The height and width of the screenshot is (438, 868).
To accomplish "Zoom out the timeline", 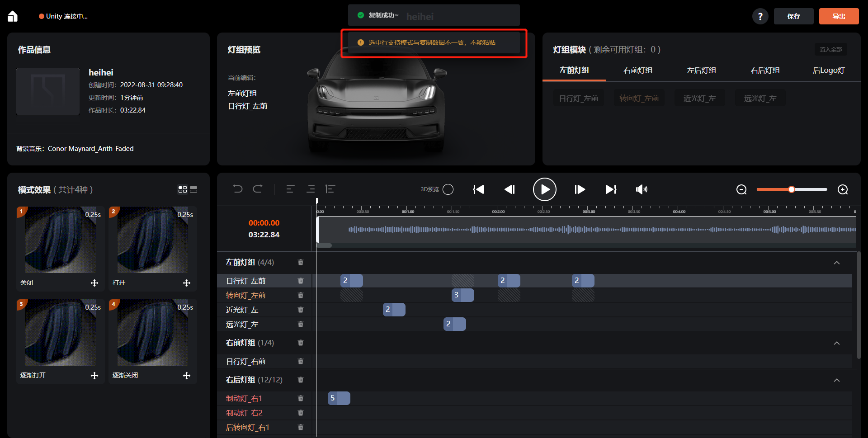I will (x=741, y=189).
